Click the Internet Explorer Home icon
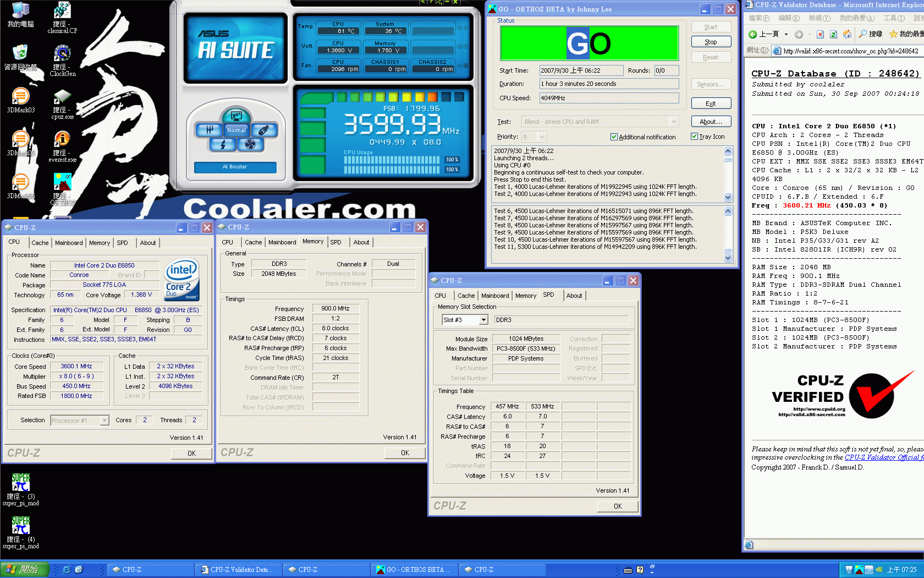Image resolution: width=924 pixels, height=578 pixels. click(x=847, y=34)
